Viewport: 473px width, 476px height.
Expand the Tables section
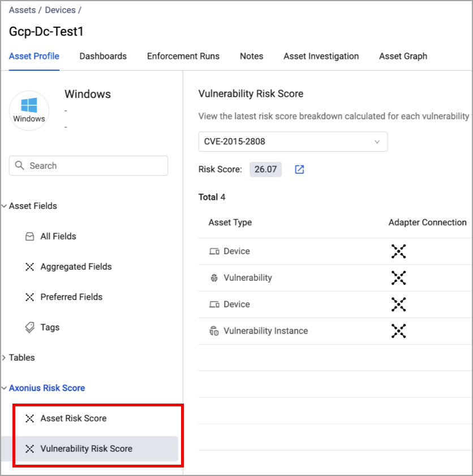[4, 358]
